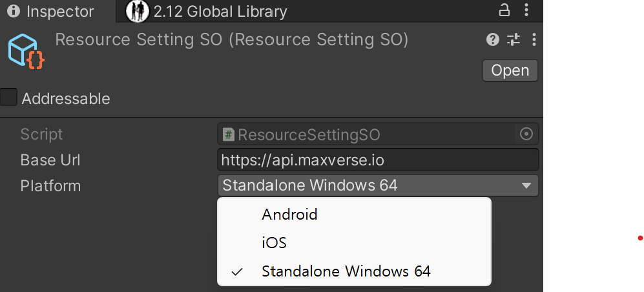Enable the Addressable checkbox
The width and height of the screenshot is (644, 292).
tap(8, 98)
